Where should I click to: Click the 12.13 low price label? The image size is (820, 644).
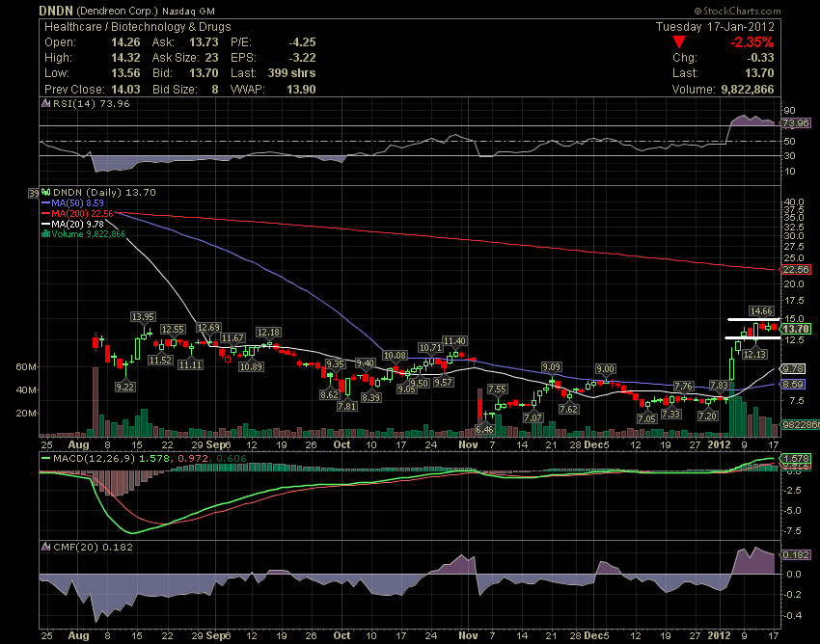[x=754, y=354]
